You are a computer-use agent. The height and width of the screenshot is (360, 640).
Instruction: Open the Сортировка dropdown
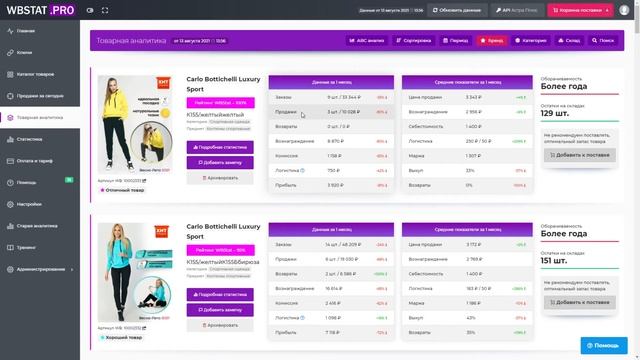413,40
